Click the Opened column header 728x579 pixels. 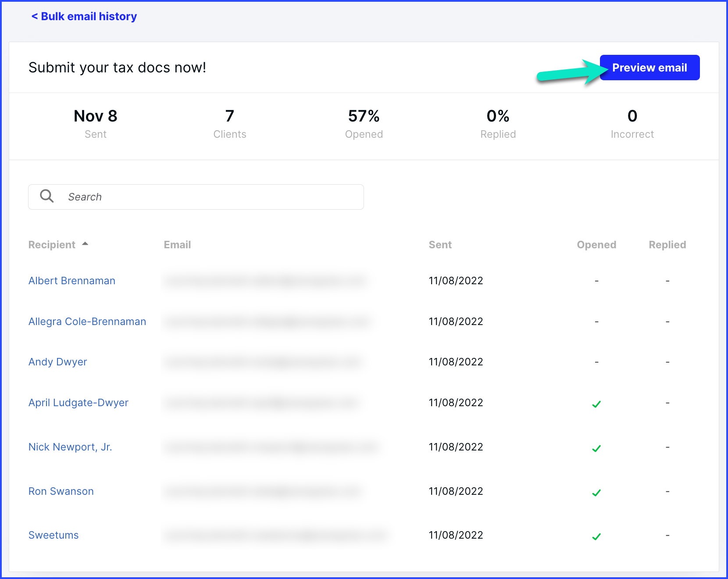click(x=596, y=245)
